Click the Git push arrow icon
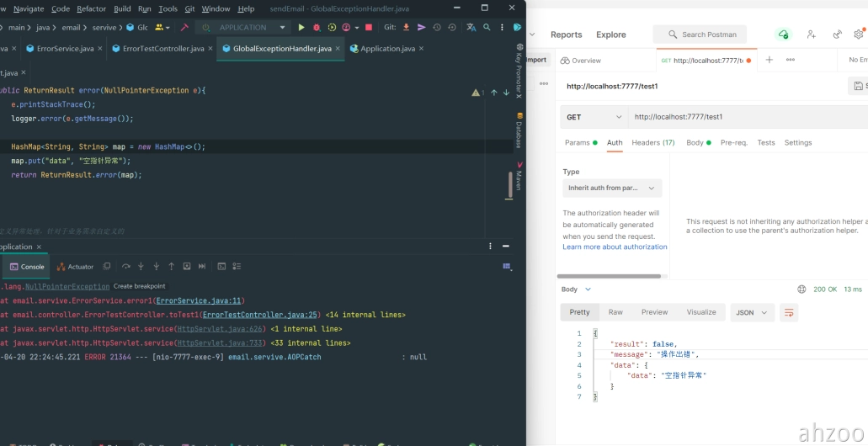Screen dimensions: 868x446 tap(421, 27)
